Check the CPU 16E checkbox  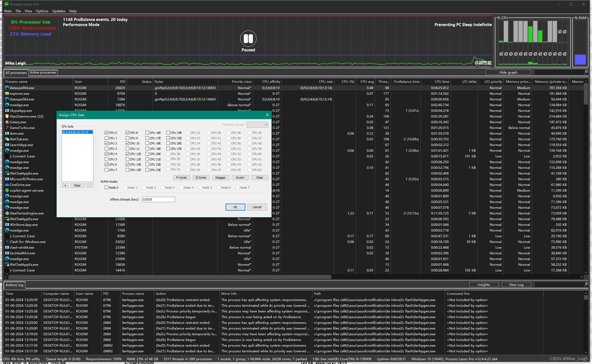147,133
